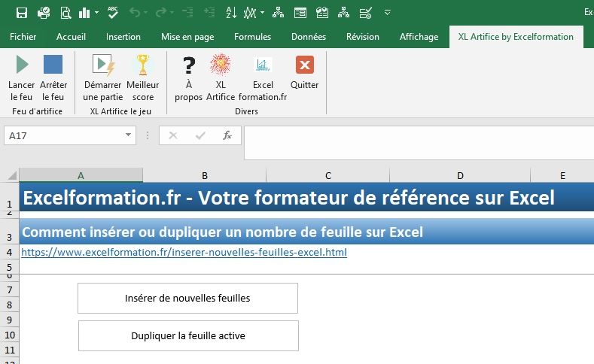Image resolution: width=594 pixels, height=364 pixels.
Task: Click Insérer de nouvelles feuilles button
Action: (x=188, y=298)
